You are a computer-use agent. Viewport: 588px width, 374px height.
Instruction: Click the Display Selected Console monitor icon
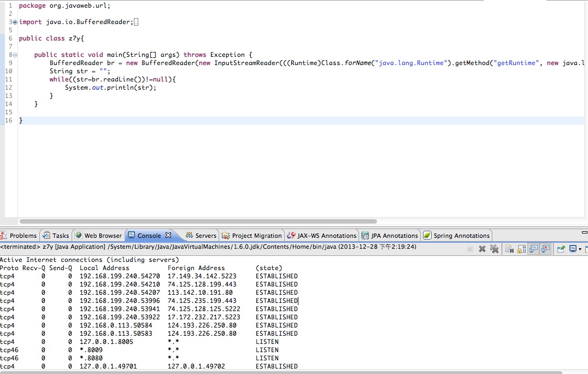coord(573,249)
